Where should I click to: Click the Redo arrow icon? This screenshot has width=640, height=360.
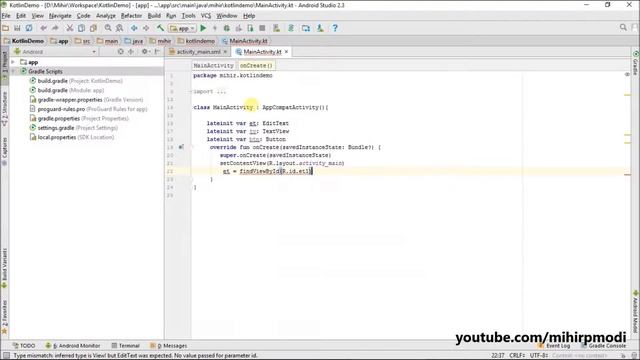tap(55, 28)
